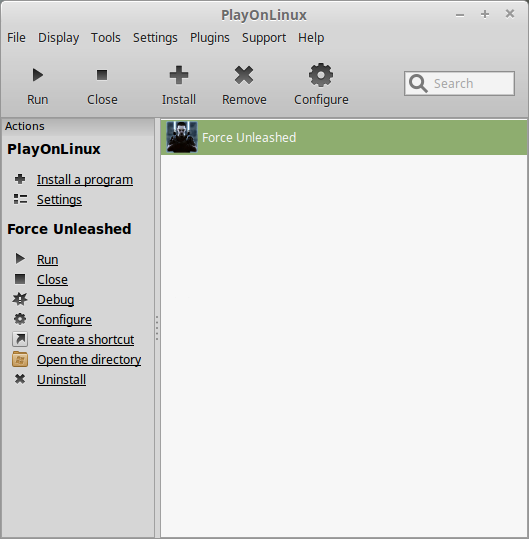Click arrow icon beside Create a shortcut
Viewport: 529px width, 539px height.
[x=20, y=339]
